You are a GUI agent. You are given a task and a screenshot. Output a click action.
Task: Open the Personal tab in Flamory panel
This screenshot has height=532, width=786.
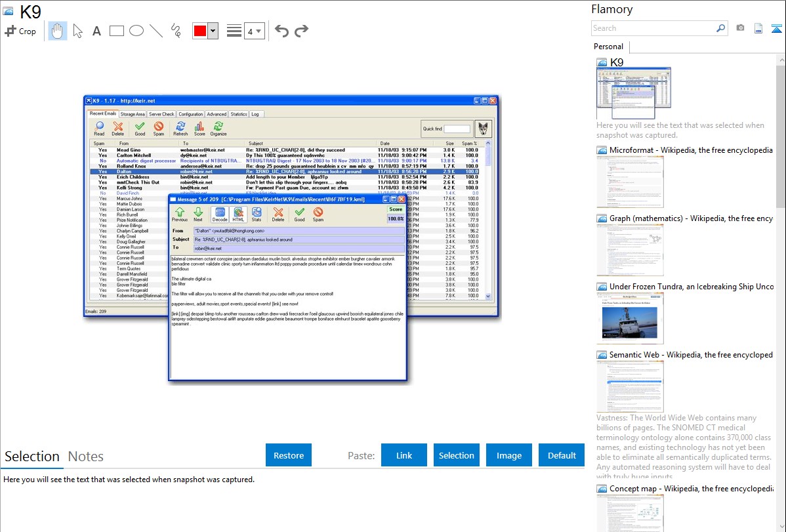point(608,47)
